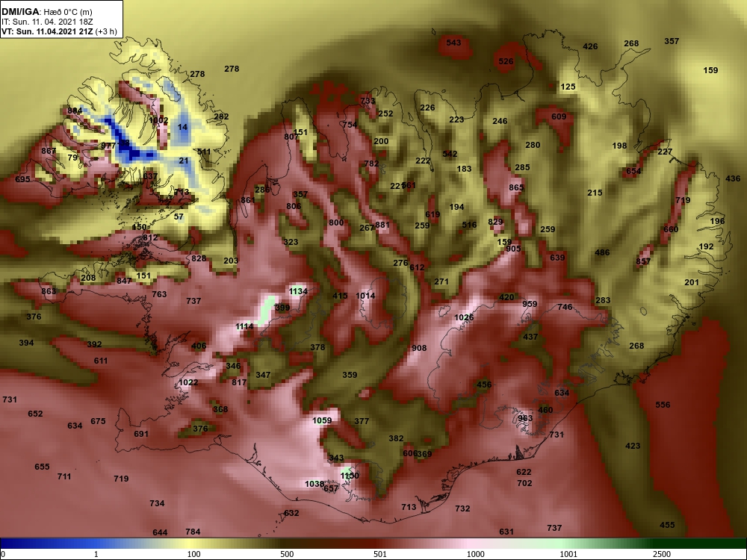The width and height of the screenshot is (747, 560).
Task: Click the map value 423
Action: click(x=633, y=447)
